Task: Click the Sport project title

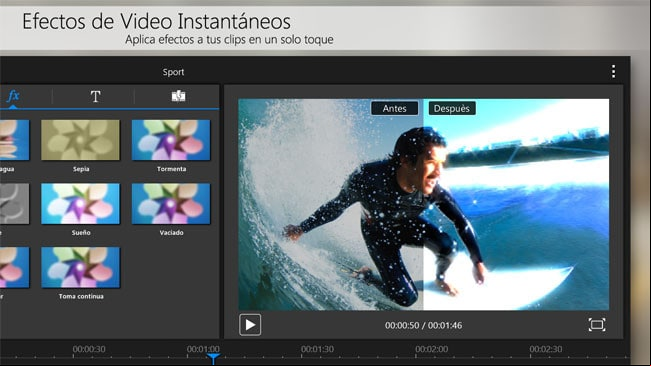Action: point(173,72)
